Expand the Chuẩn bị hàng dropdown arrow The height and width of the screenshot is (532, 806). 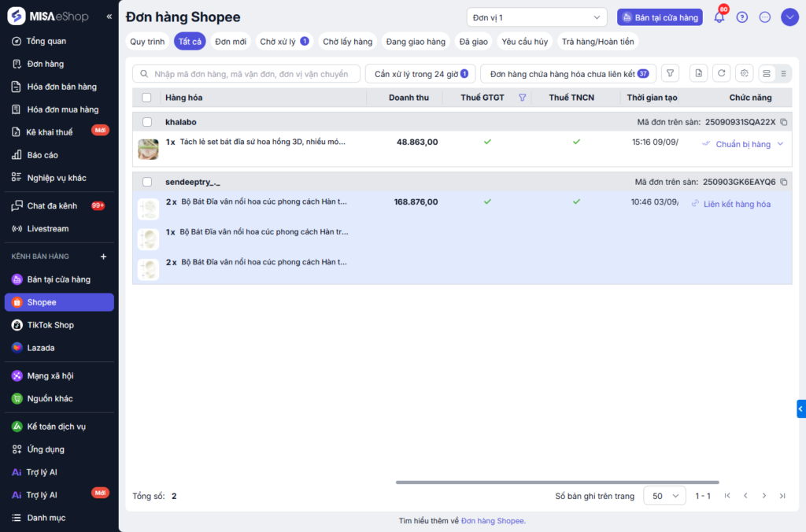click(780, 144)
